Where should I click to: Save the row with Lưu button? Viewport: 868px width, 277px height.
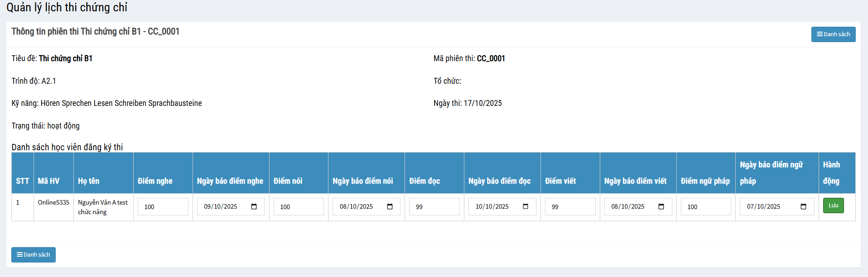[833, 205]
